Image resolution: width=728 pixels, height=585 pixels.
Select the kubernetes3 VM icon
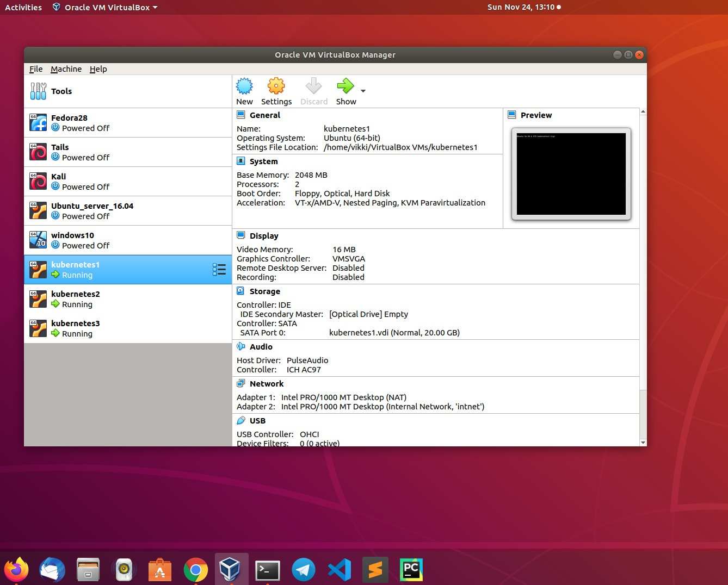[x=38, y=328]
